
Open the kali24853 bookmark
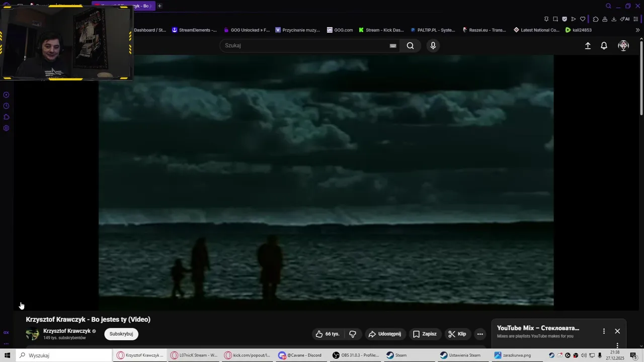[x=578, y=30]
